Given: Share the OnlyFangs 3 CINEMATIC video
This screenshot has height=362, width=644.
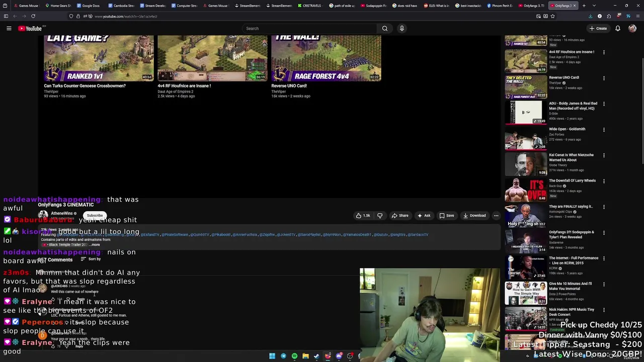Looking at the screenshot, I should point(400,216).
